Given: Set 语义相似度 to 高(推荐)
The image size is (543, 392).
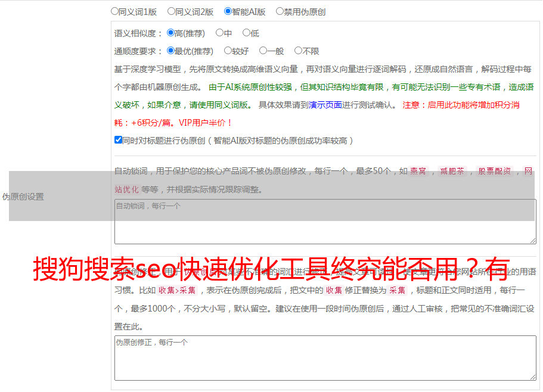Looking at the screenshot, I should tap(170, 33).
